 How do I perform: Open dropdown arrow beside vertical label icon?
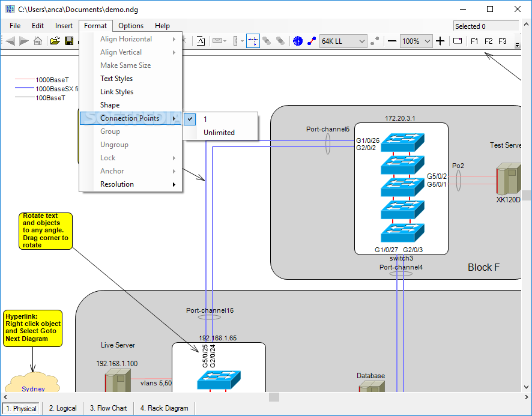click(242, 41)
